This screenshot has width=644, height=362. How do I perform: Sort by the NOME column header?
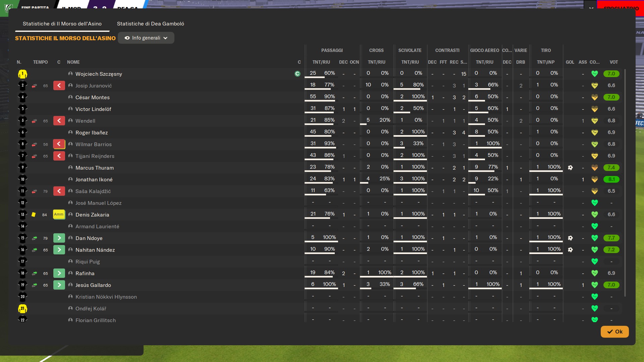[x=73, y=62]
